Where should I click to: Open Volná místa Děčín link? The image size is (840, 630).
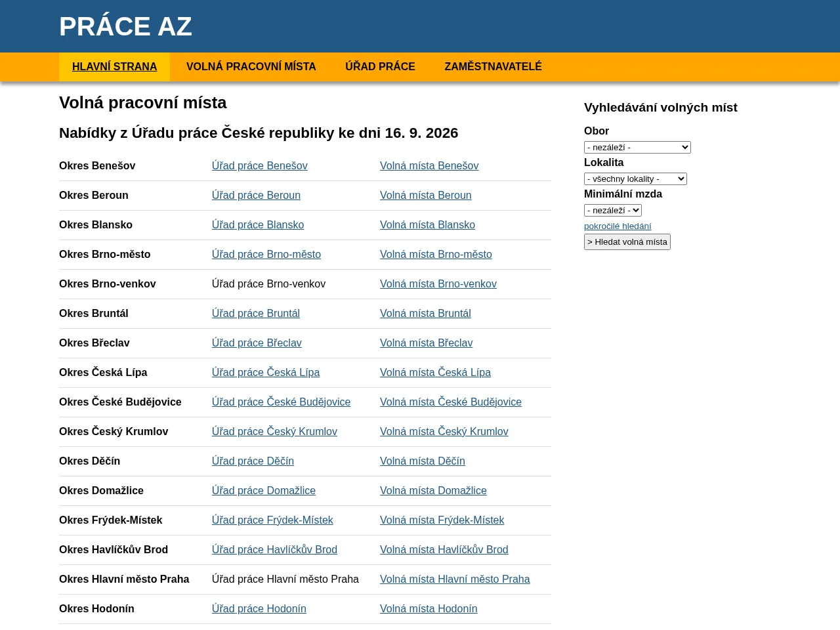point(423,461)
